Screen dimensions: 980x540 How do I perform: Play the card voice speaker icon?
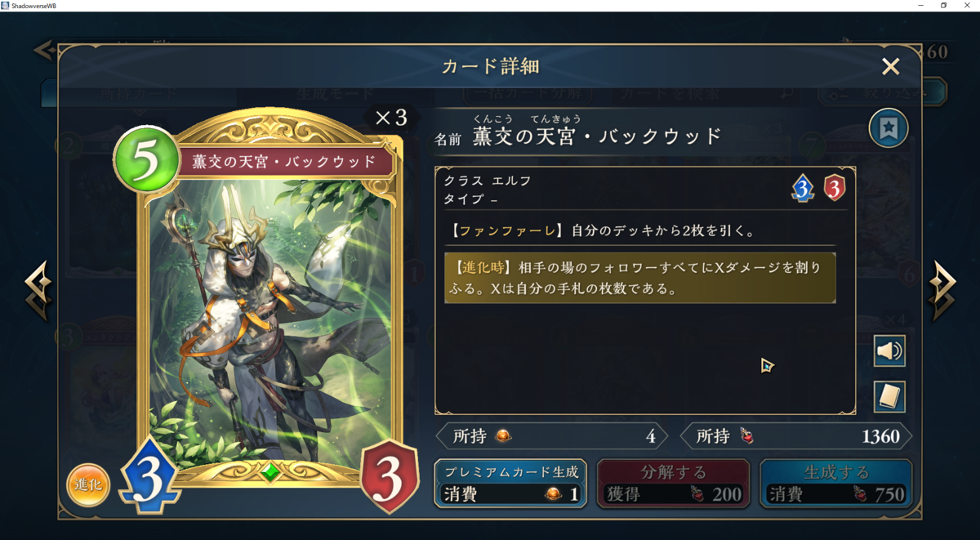(x=889, y=351)
